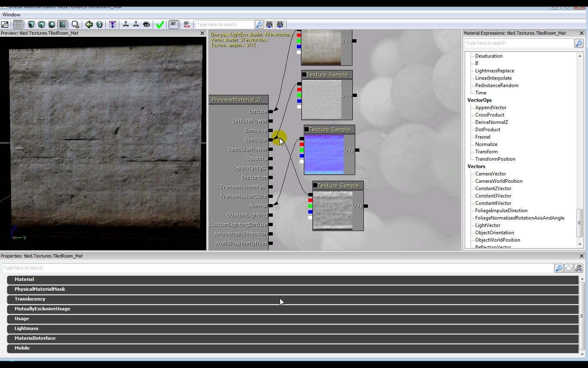The width and height of the screenshot is (588, 368).
Task: Click the search icon in Properties panel
Action: (x=559, y=268)
